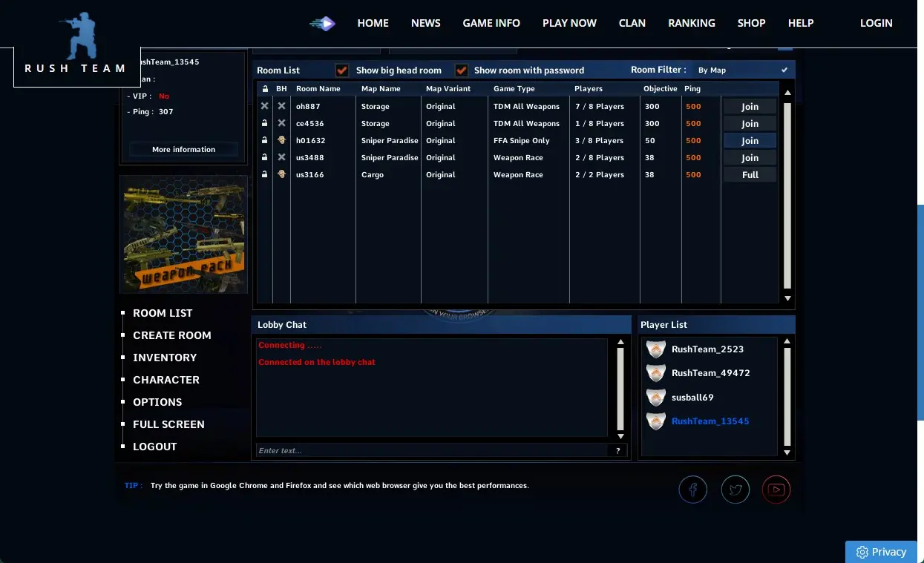The image size is (924, 563).
Task: Open the YouTube social icon
Action: point(776,490)
